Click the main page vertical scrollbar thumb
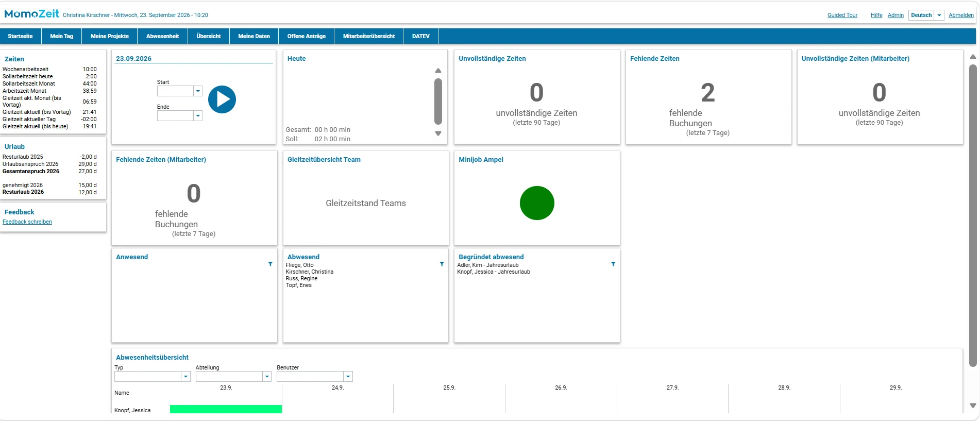The width and height of the screenshot is (980, 421). click(973, 215)
